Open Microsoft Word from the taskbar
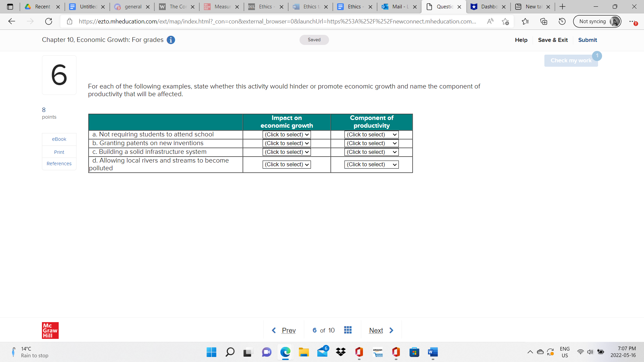Viewport: 644px width, 362px height. (x=433, y=352)
